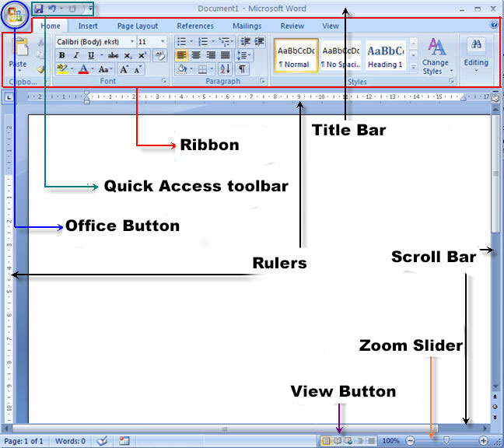504x448 pixels.
Task: Increase paragraph indent
Action: click(259, 41)
